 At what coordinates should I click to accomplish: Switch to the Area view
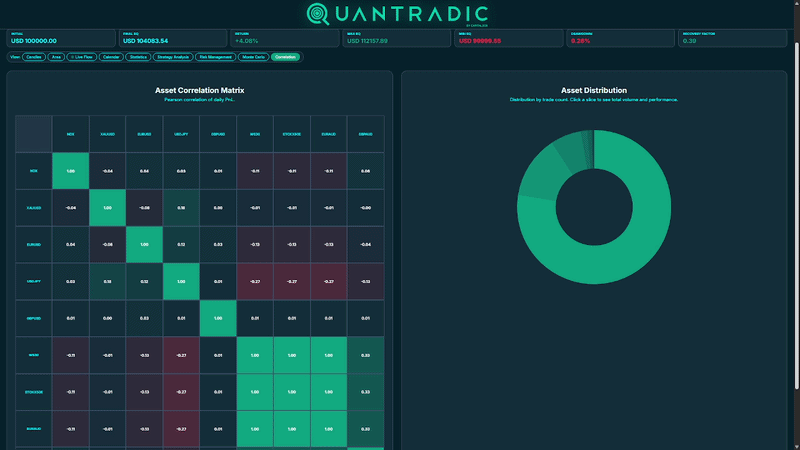click(56, 57)
